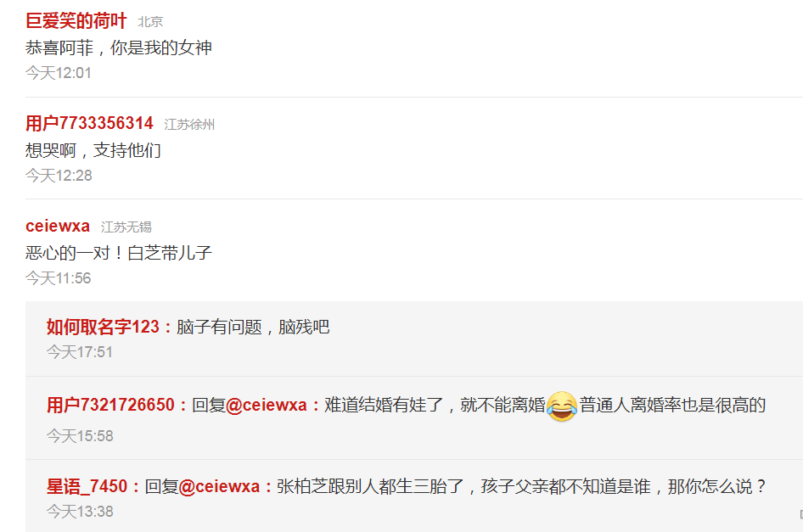Click the 江苏无锡 location label
The height and width of the screenshot is (532, 803).
126,227
